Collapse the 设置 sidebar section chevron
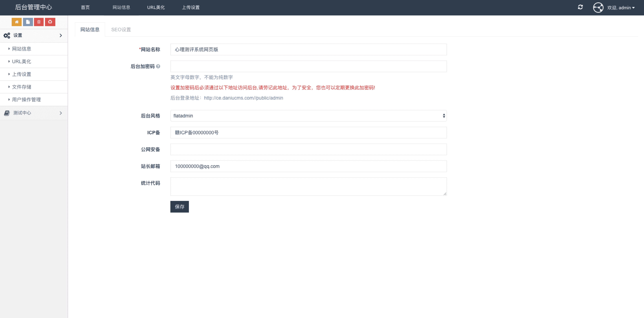 (x=60, y=36)
